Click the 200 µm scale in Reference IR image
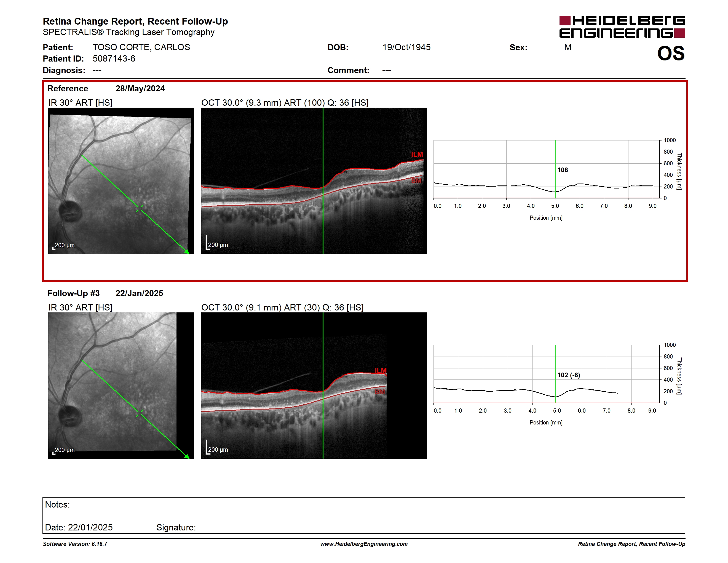This screenshot has height=563, width=728. pyautogui.click(x=64, y=245)
